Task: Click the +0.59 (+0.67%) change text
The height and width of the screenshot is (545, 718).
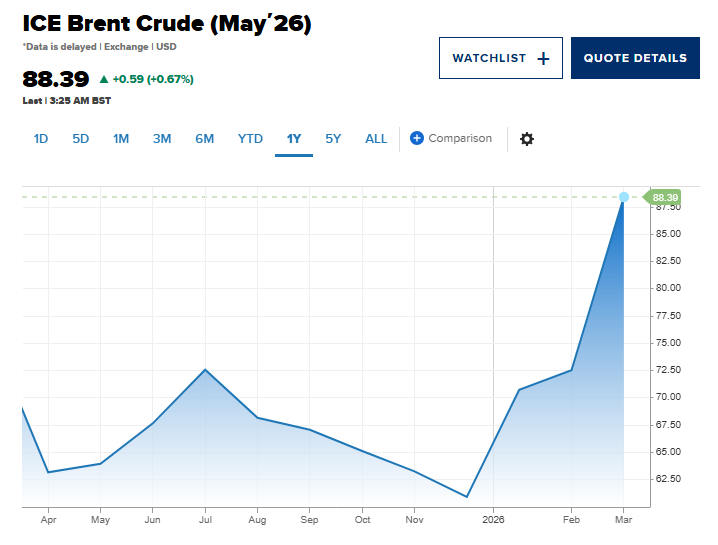Action: (x=153, y=79)
